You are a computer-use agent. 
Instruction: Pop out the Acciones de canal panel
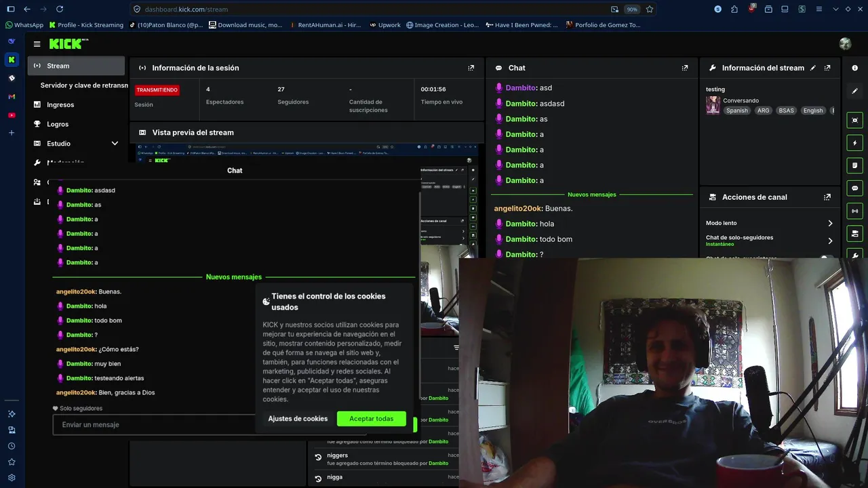click(x=827, y=197)
